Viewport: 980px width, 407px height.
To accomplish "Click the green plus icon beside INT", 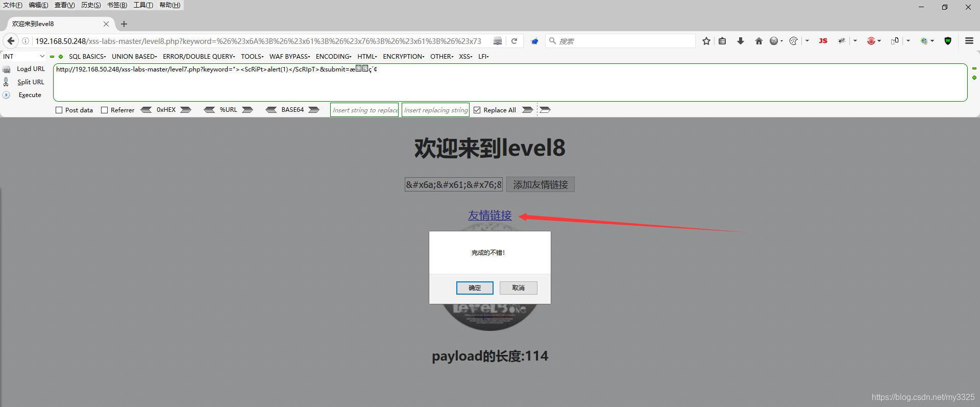I will click(x=61, y=57).
